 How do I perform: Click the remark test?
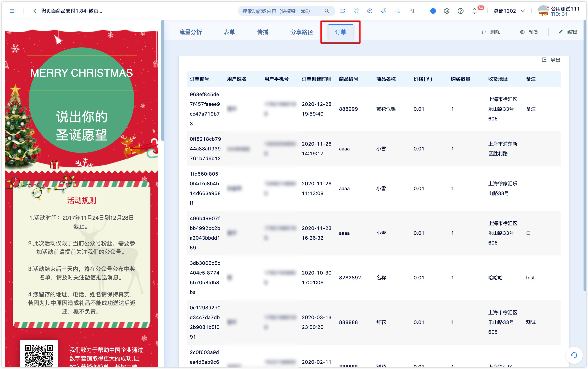point(530,278)
